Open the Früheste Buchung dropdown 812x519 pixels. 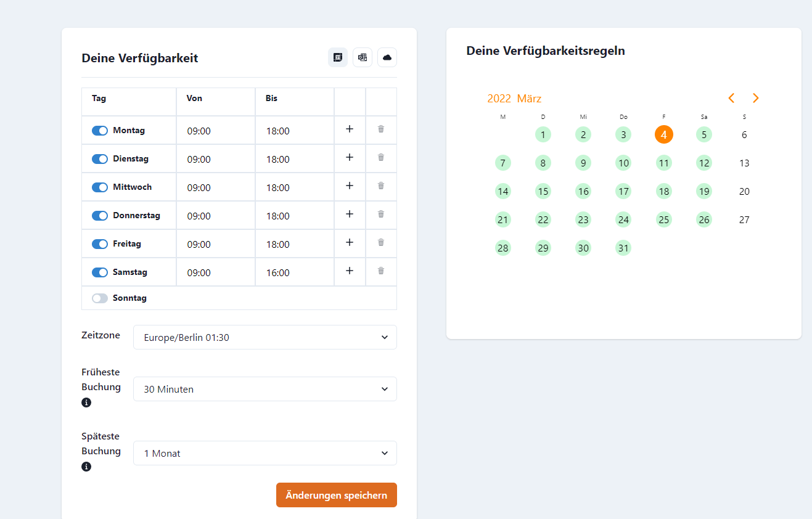pos(265,389)
